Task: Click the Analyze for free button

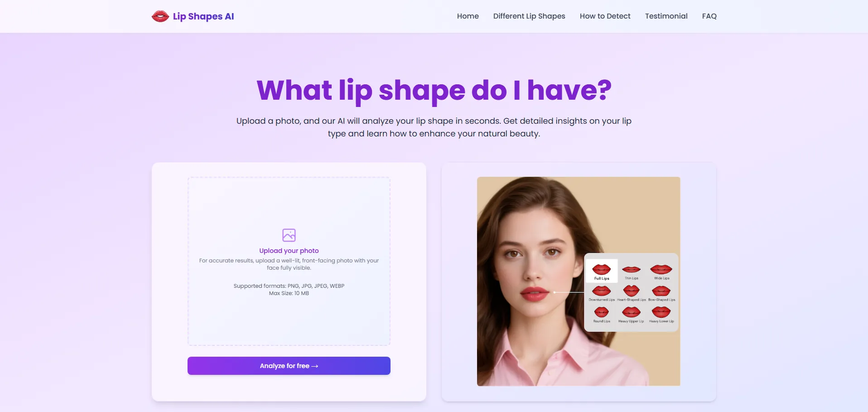Action: [x=289, y=366]
